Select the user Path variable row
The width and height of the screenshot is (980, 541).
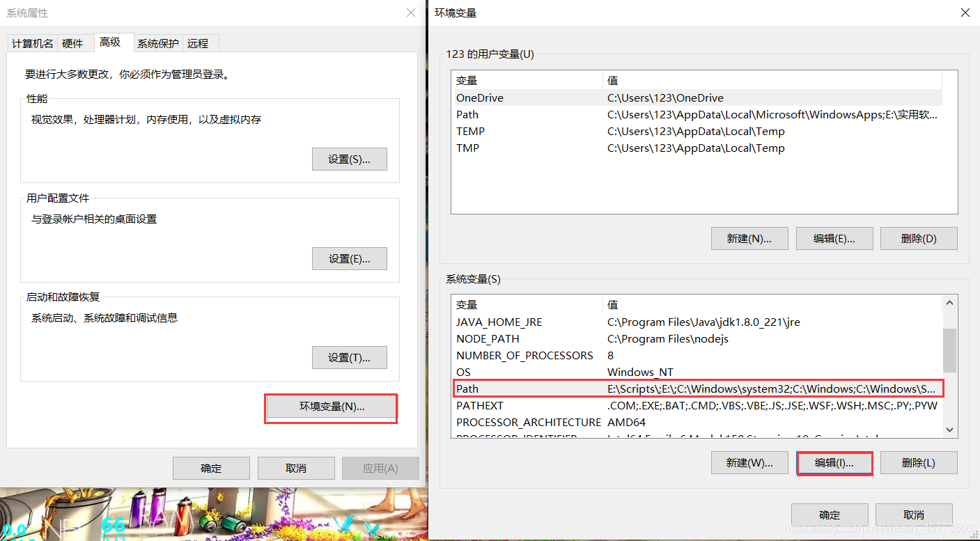coord(697,115)
